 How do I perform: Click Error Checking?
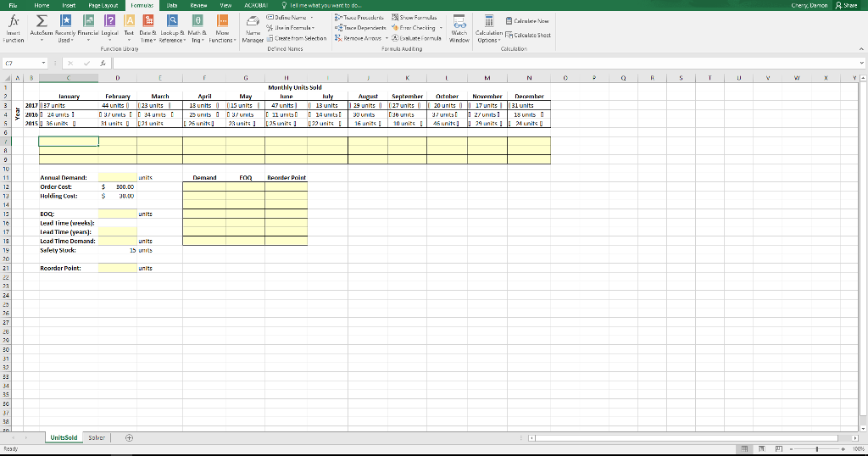414,28
